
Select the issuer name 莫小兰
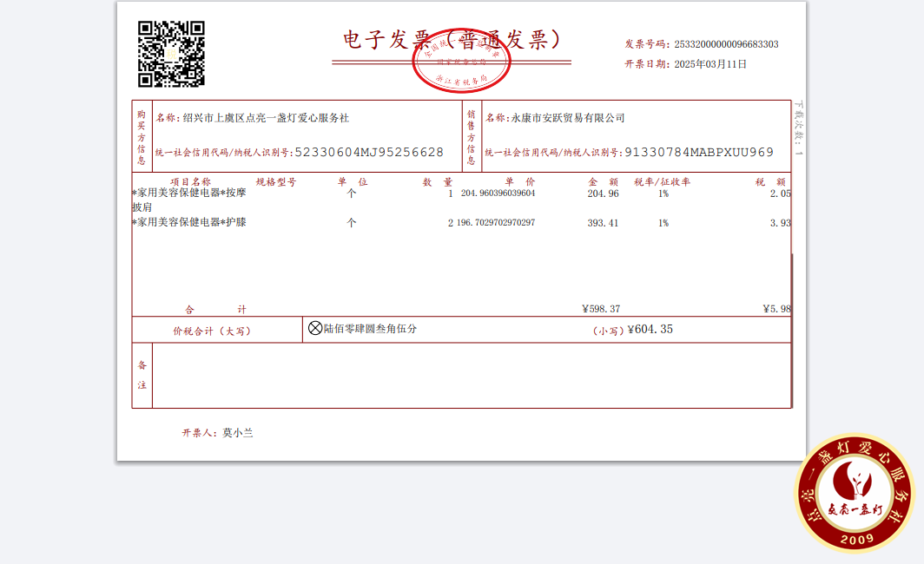coord(238,433)
